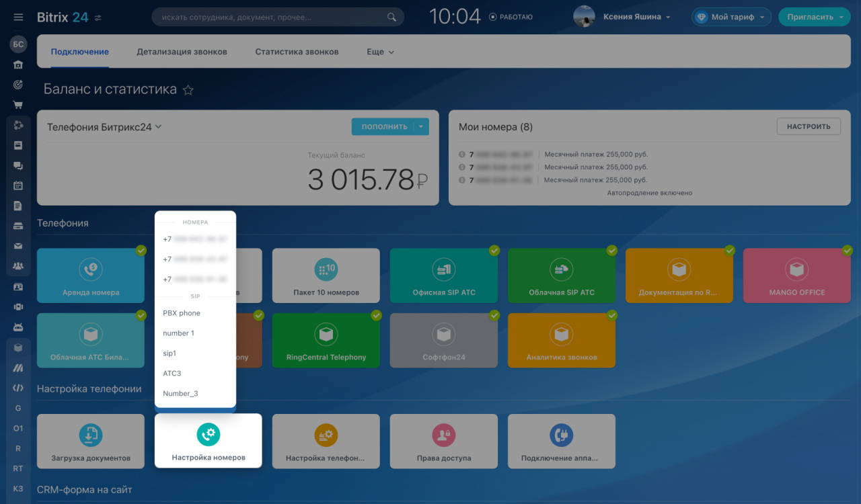
Task: Open Софтфон24 tile
Action: [x=444, y=340]
